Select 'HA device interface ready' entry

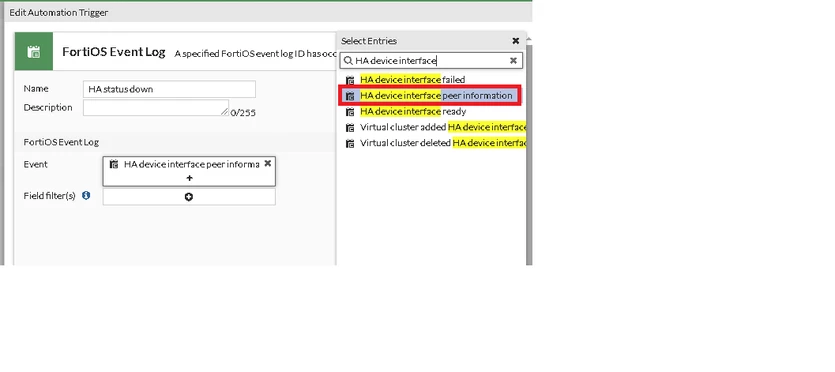pos(431,112)
